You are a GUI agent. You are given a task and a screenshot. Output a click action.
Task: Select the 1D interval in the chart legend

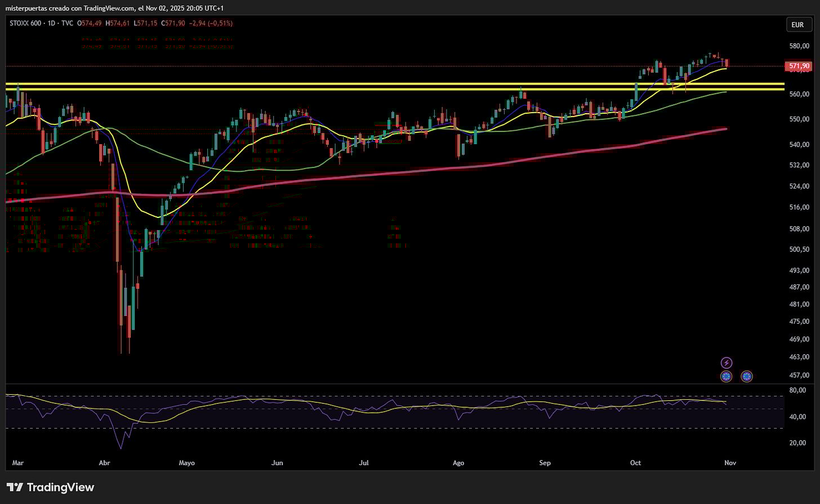[x=51, y=24]
